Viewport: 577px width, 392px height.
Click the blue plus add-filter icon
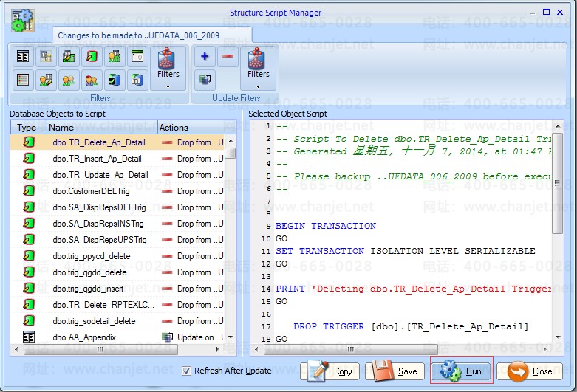point(205,56)
